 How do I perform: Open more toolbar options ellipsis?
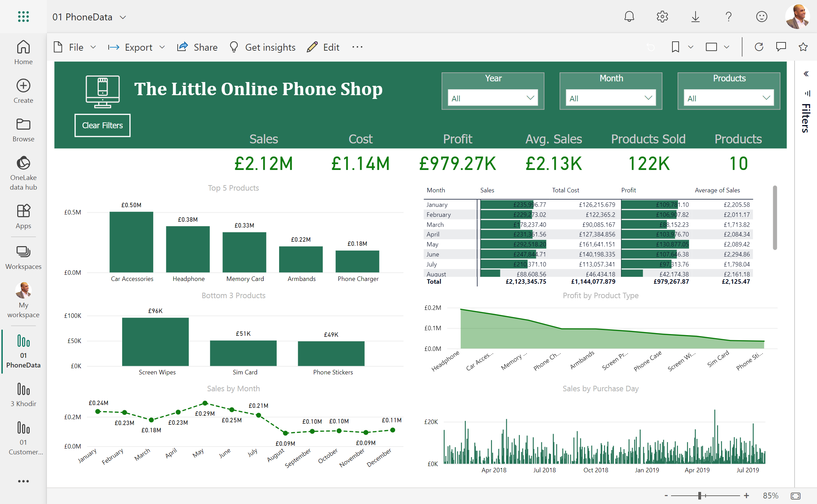357,47
